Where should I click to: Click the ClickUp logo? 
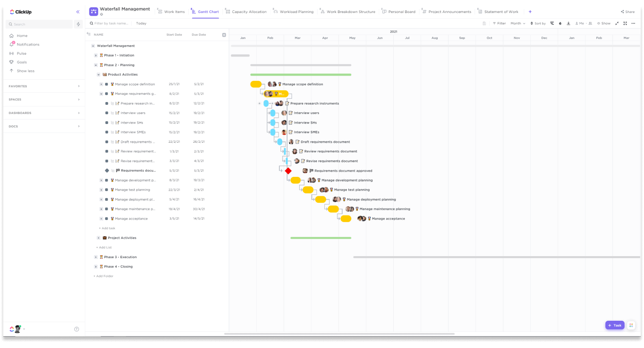point(21,12)
